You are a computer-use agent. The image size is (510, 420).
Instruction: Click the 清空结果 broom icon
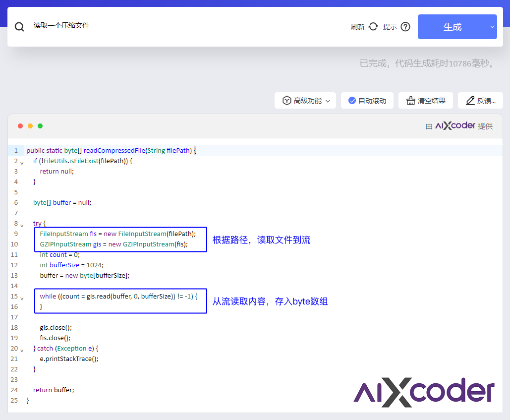(410, 101)
